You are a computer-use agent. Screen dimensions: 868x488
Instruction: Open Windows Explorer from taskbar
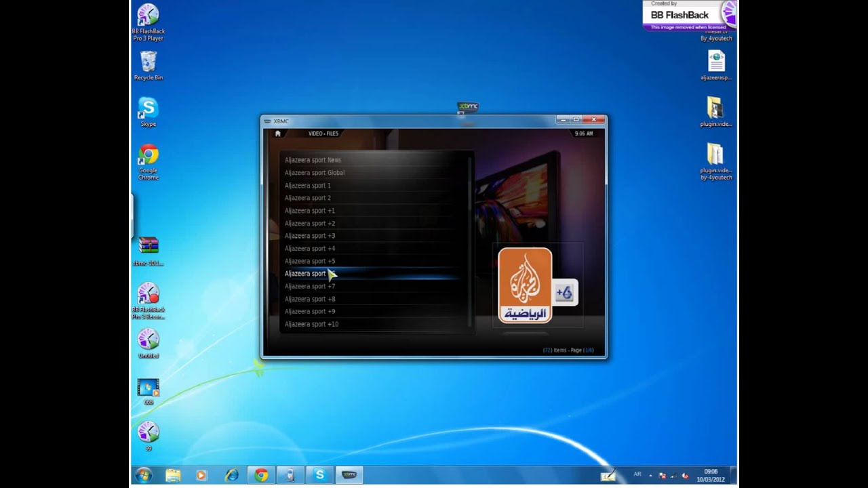(173, 475)
